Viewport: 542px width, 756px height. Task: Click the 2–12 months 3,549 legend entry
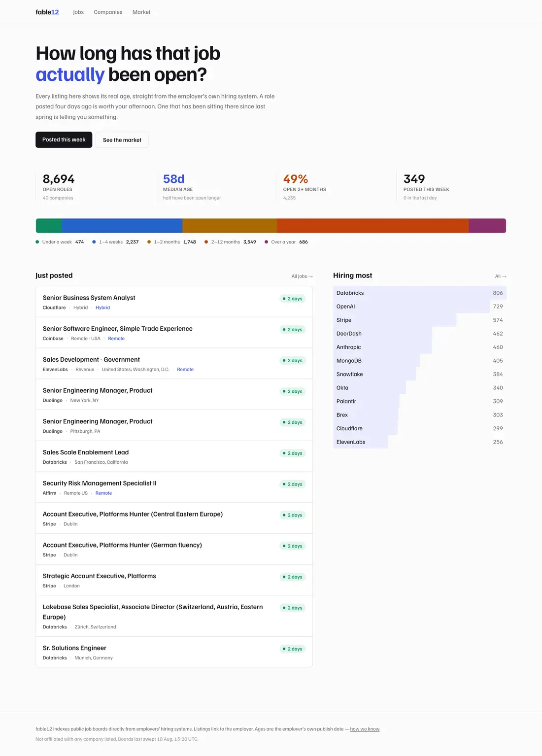[230, 242]
